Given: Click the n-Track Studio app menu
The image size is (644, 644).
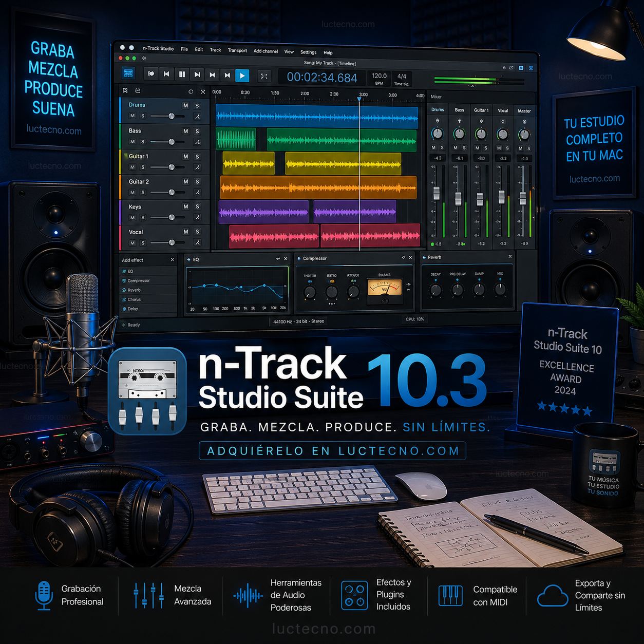Looking at the screenshot, I should coord(158,49).
